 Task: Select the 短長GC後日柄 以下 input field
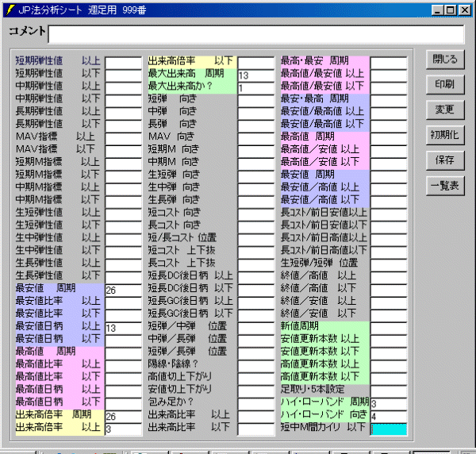pyautogui.click(x=256, y=316)
